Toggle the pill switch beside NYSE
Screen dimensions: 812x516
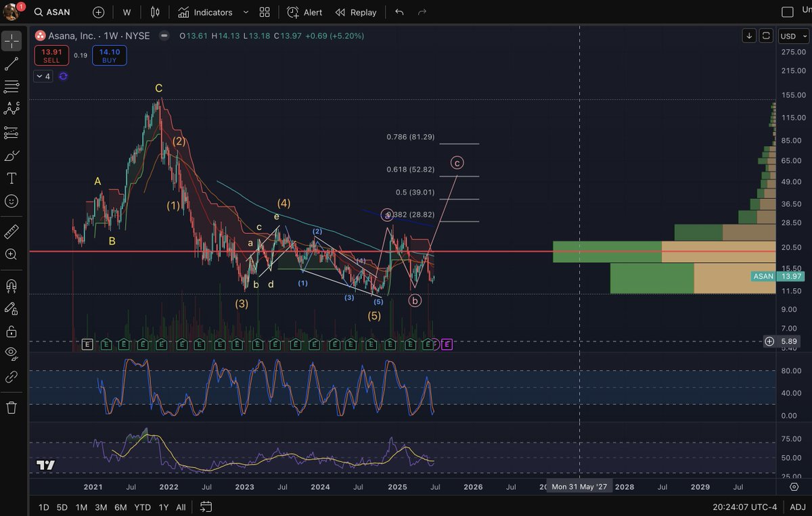point(164,35)
